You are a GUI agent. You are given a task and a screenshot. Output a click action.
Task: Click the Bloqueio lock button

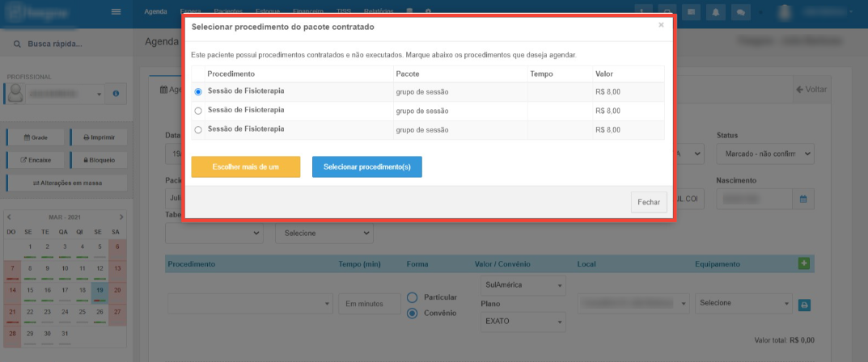pos(99,160)
